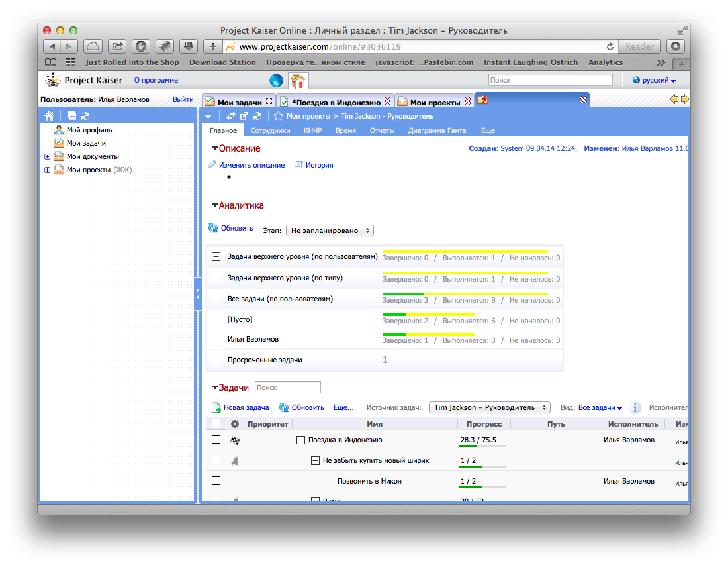Viewport: 728px width, 567px height.
Task: Collapse the Описание section
Action: [215, 148]
